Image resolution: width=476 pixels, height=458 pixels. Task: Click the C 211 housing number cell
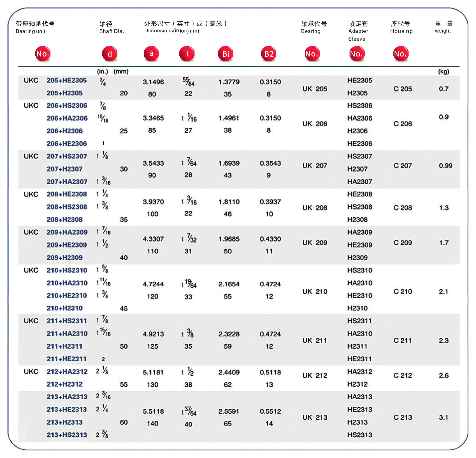(402, 341)
